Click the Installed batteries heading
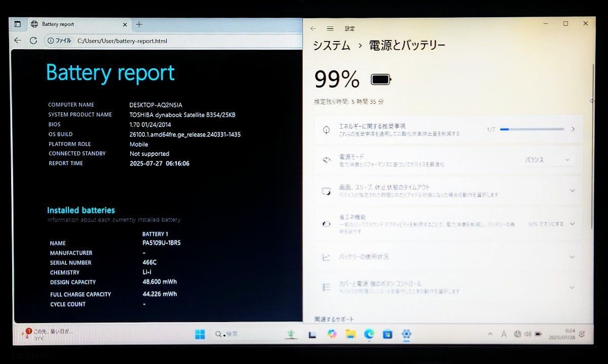608x364 pixels. 81,210
